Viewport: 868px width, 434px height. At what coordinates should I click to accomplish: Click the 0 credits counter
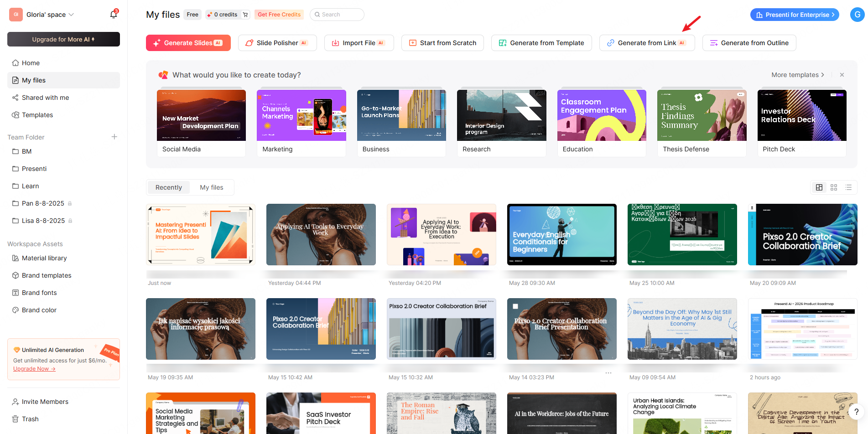pyautogui.click(x=223, y=15)
